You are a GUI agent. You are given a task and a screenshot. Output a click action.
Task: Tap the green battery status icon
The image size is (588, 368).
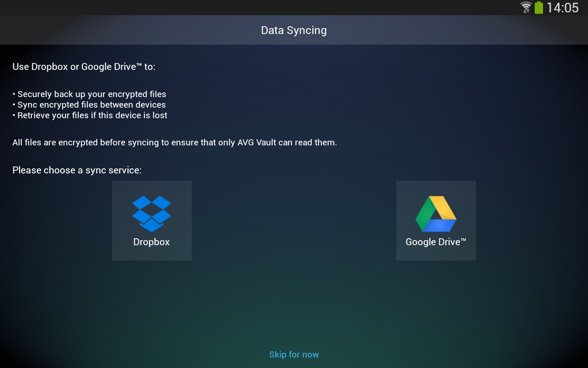(x=539, y=7)
